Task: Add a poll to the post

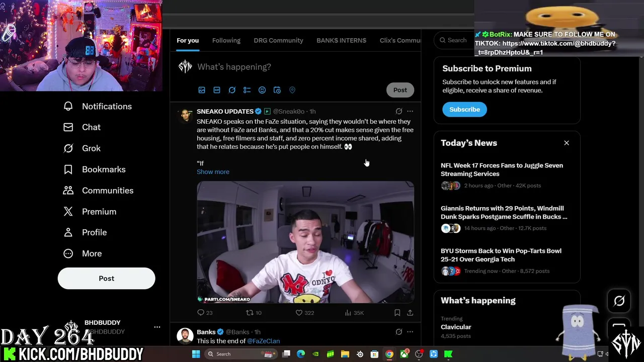Action: point(247,90)
